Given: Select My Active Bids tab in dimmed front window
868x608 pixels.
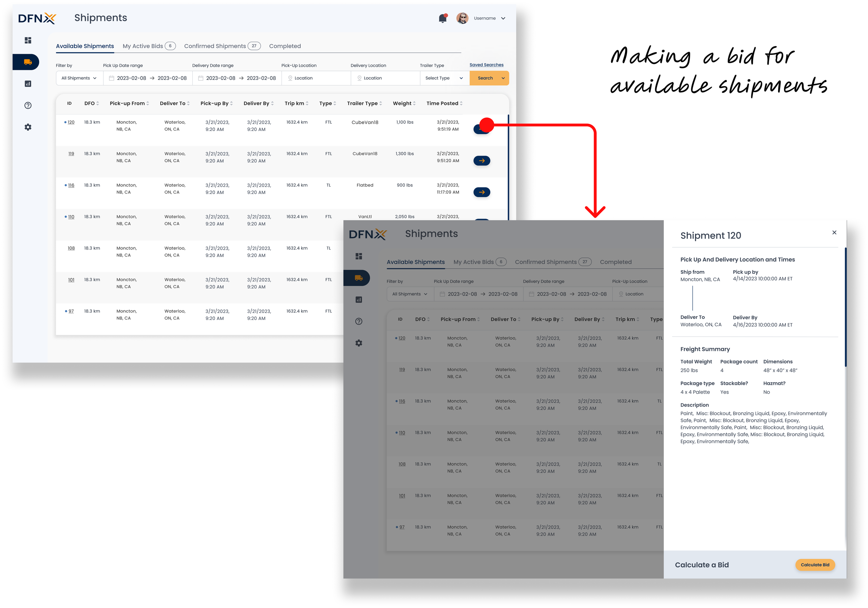Looking at the screenshot, I should (x=480, y=262).
